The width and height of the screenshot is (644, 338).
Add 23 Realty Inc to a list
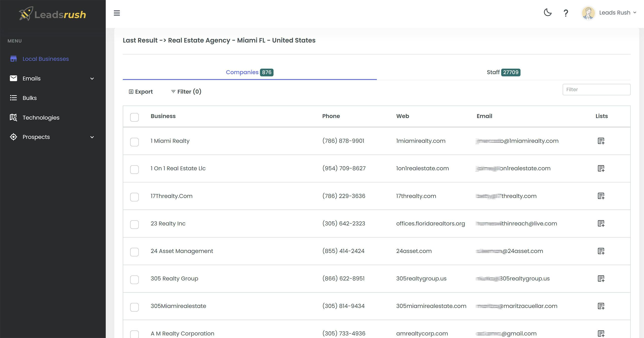pos(601,224)
